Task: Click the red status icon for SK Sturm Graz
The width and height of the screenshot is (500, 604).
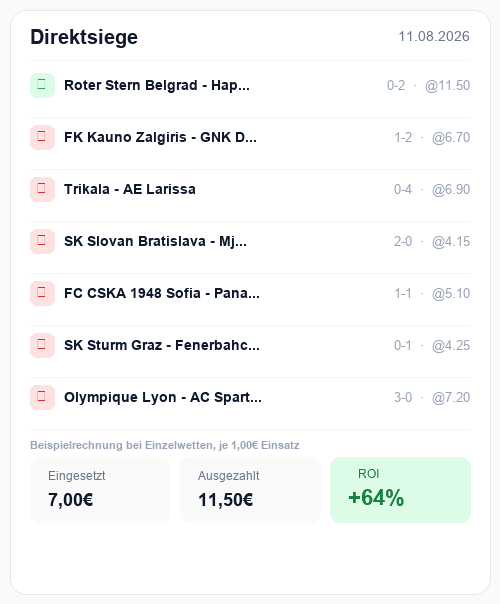Action: (42, 345)
